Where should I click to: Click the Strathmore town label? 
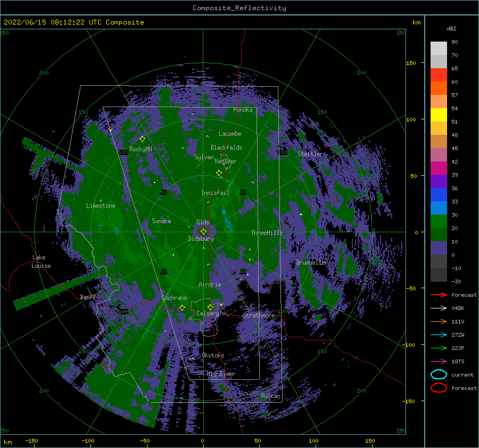coord(259,315)
